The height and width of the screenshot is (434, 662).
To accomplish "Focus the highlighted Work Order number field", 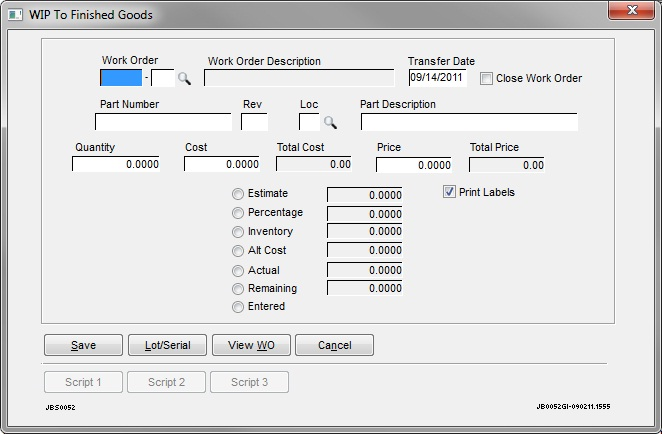I will pyautogui.click(x=121, y=78).
